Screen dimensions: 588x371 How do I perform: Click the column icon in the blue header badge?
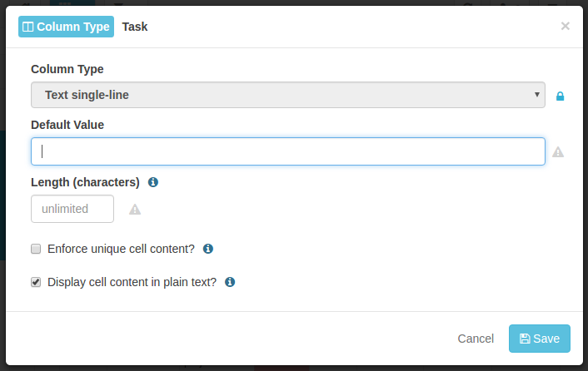point(28,27)
